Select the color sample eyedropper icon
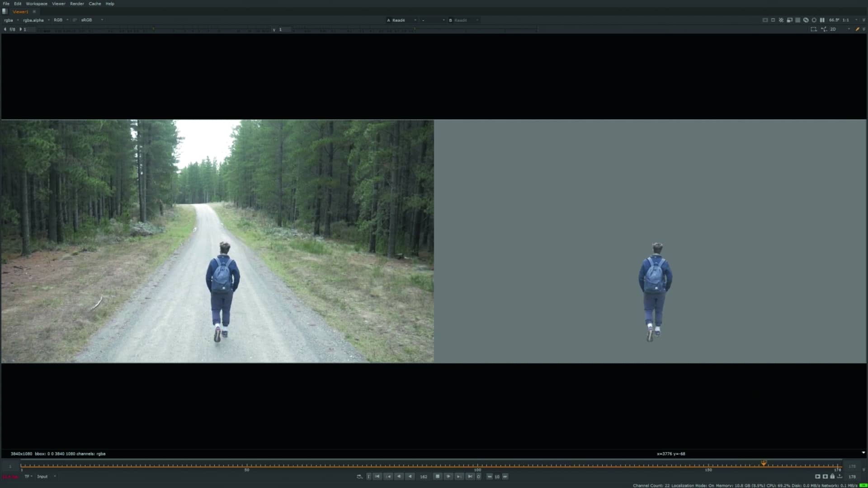 coord(858,29)
